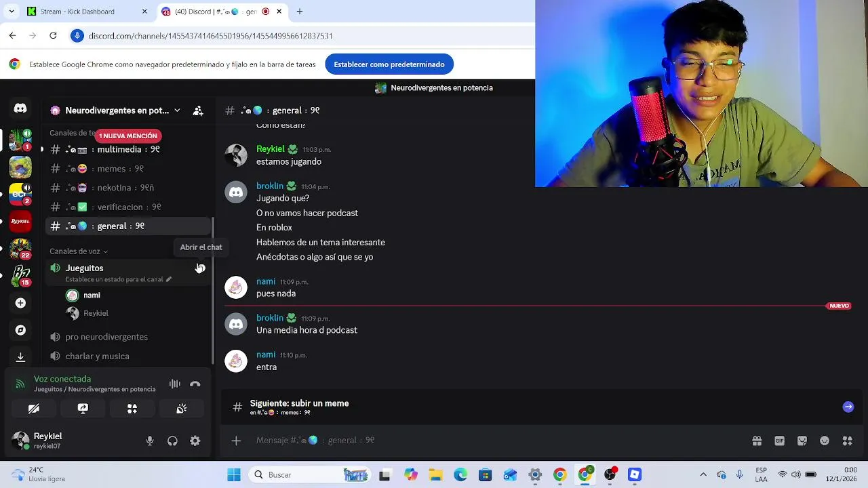Open the memes text channel
Viewport: 868px width, 488px height.
pos(127,169)
